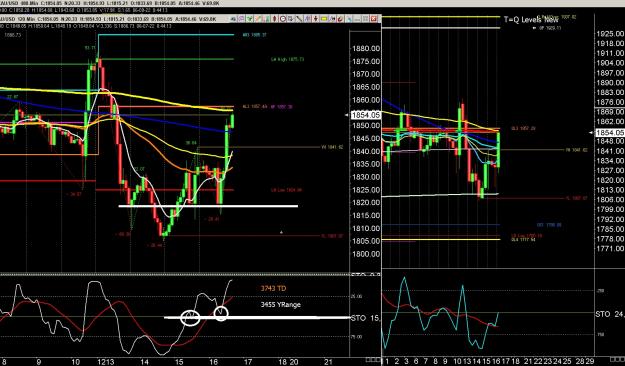Click the 1925.00 label on right axis
This screenshot has height=366, width=625.
[610, 33]
